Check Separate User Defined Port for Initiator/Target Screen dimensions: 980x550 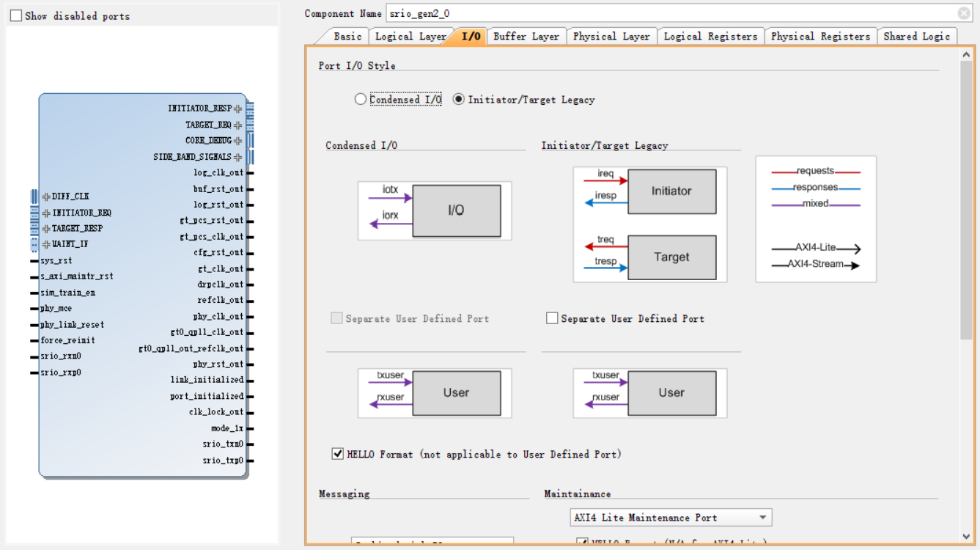[x=551, y=318]
